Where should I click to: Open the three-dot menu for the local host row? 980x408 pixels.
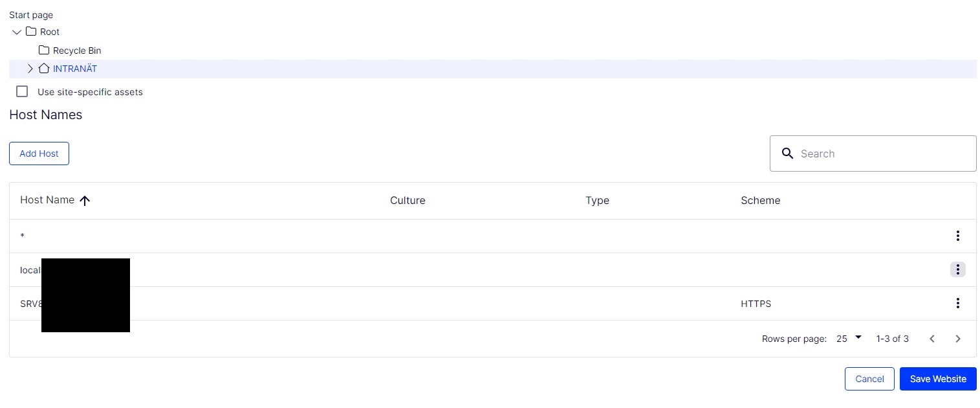point(957,269)
